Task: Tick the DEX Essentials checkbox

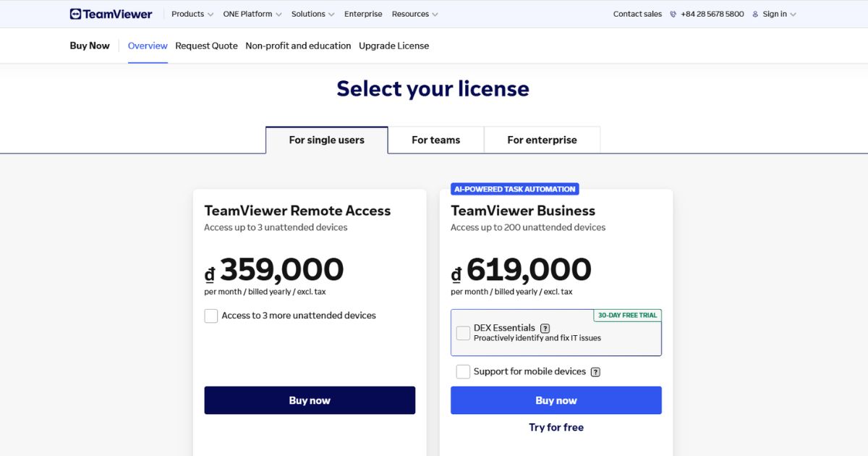Action: (x=463, y=333)
